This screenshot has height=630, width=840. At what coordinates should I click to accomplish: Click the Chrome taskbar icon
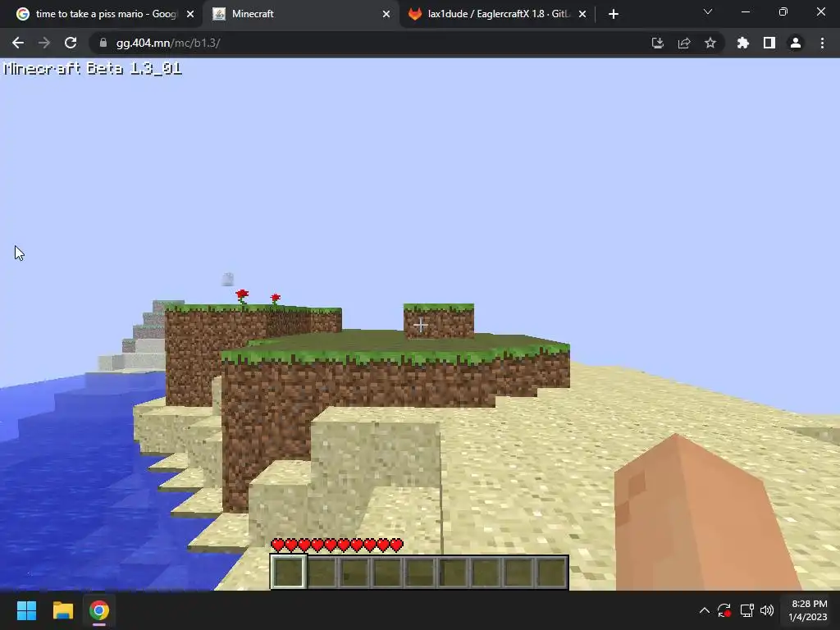[x=99, y=610]
